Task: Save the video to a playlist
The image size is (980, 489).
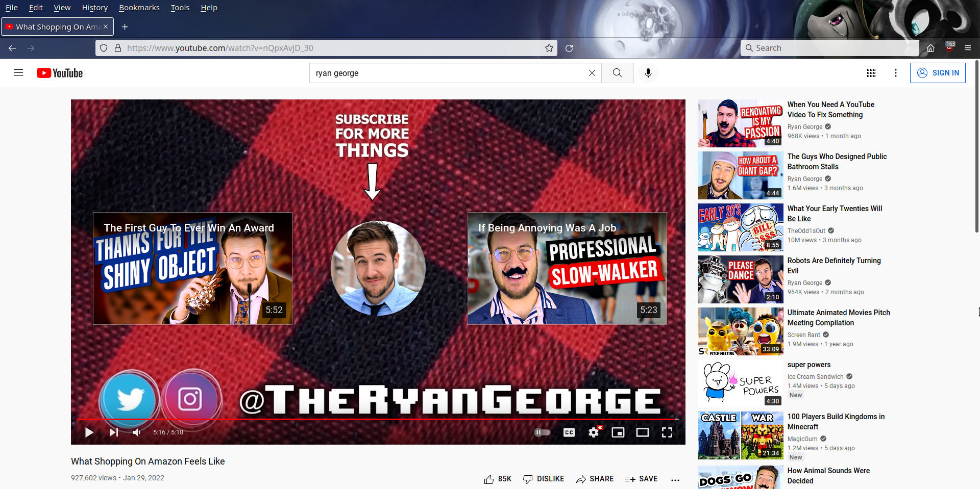Action: click(641, 479)
